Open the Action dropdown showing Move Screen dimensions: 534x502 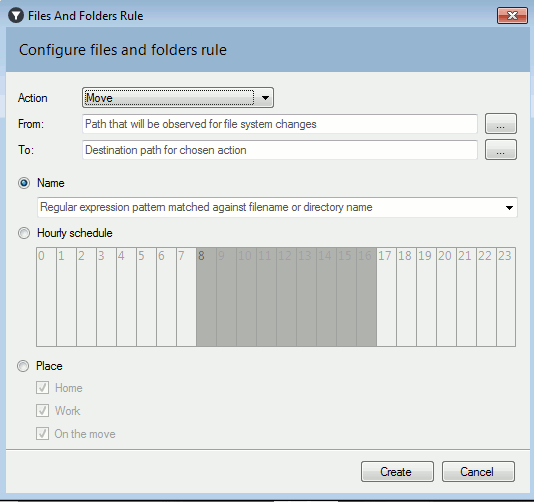178,98
